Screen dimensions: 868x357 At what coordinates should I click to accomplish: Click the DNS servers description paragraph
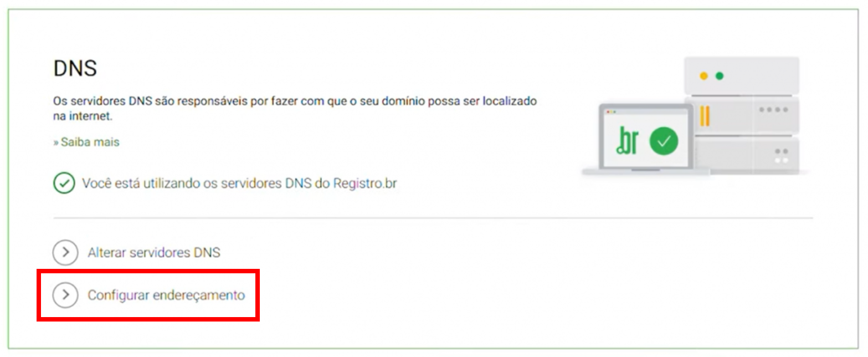(295, 109)
